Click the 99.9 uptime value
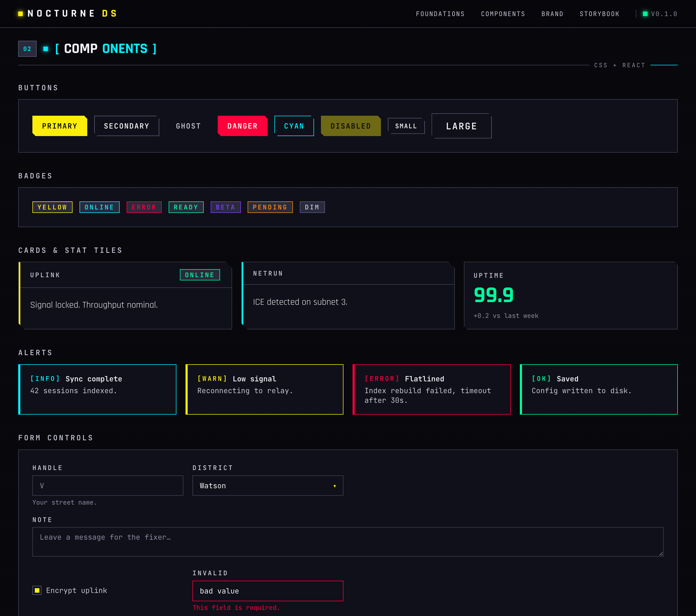 pyautogui.click(x=494, y=295)
